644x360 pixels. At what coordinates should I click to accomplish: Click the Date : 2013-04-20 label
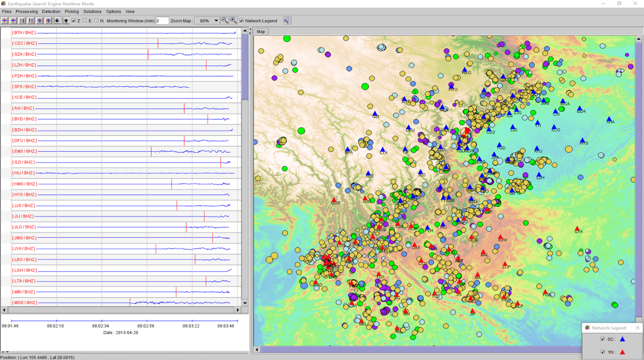pyautogui.click(x=120, y=333)
